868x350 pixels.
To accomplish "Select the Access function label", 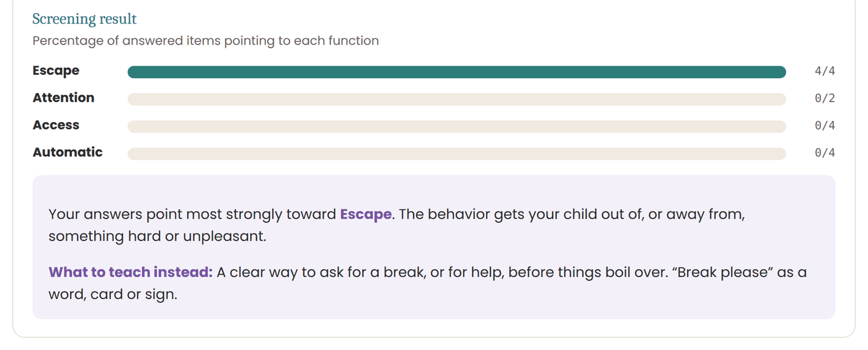I will 56,125.
